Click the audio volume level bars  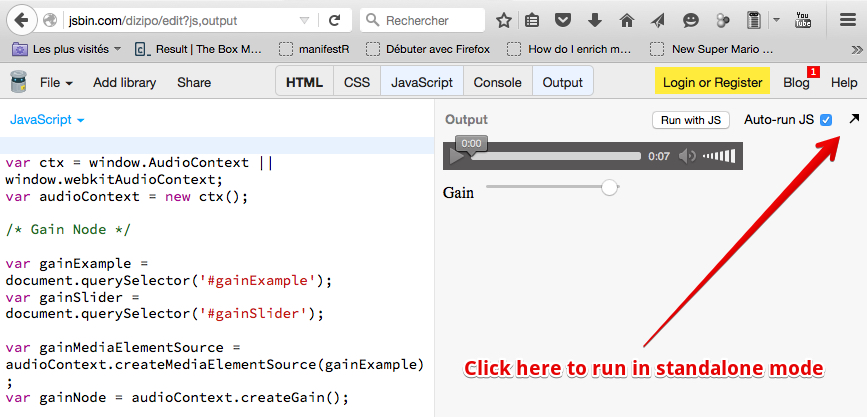[719, 157]
